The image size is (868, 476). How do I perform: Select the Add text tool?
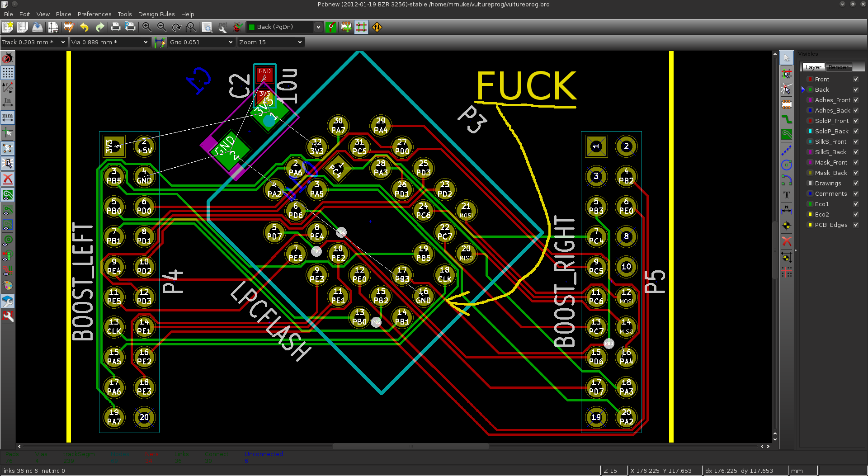(787, 195)
